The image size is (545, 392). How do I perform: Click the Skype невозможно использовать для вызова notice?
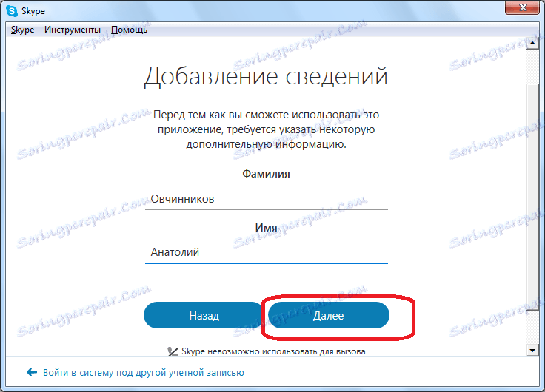273,351
